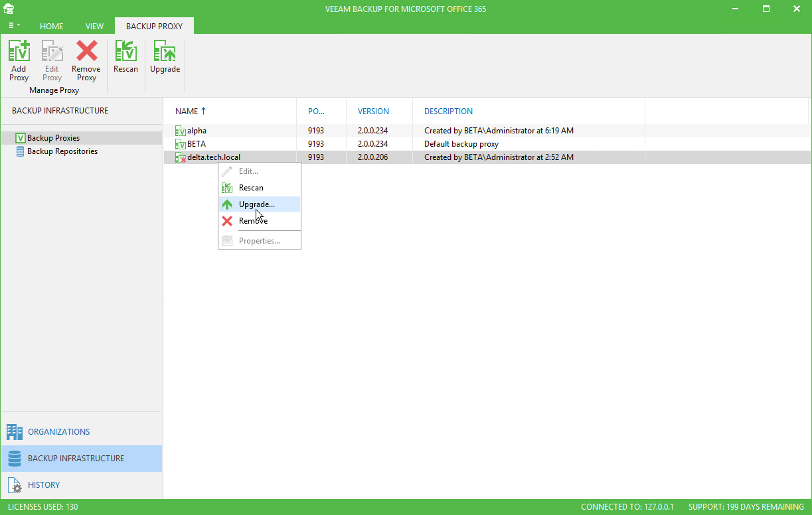Choose Edit... in the context menu

(260, 171)
